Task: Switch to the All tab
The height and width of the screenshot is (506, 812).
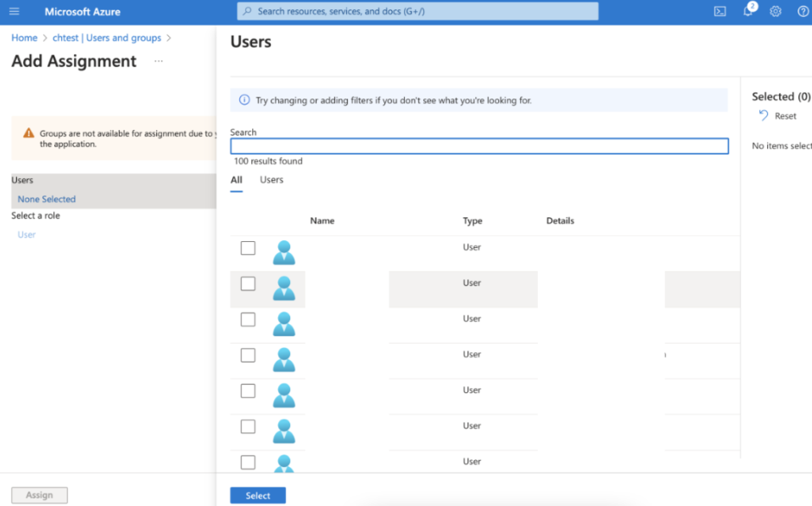Action: tap(236, 180)
